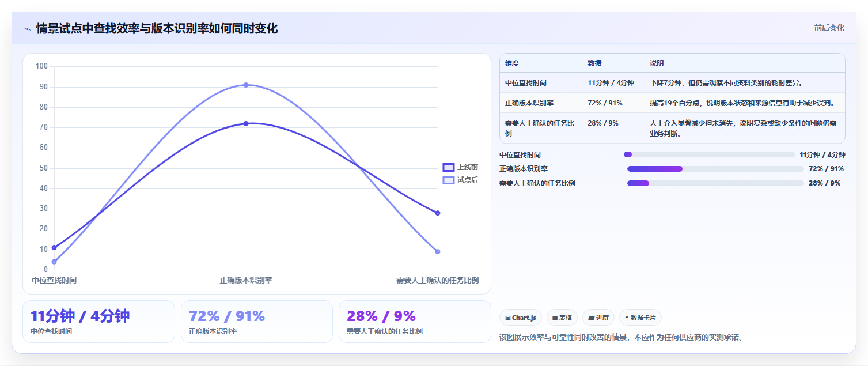Screen dimensions: 868x366
Task: Click the 需要人工确认的任务比例 progress bar
Action: click(x=715, y=183)
